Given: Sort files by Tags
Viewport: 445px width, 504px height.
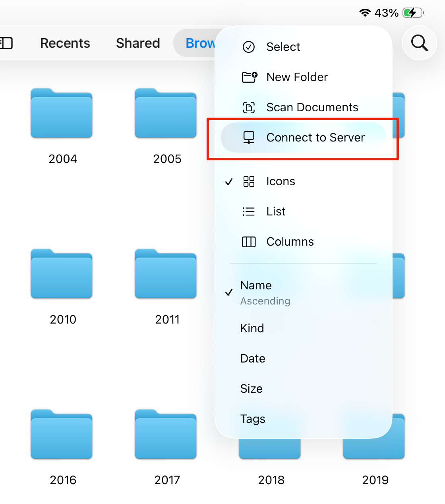Looking at the screenshot, I should pyautogui.click(x=253, y=419).
